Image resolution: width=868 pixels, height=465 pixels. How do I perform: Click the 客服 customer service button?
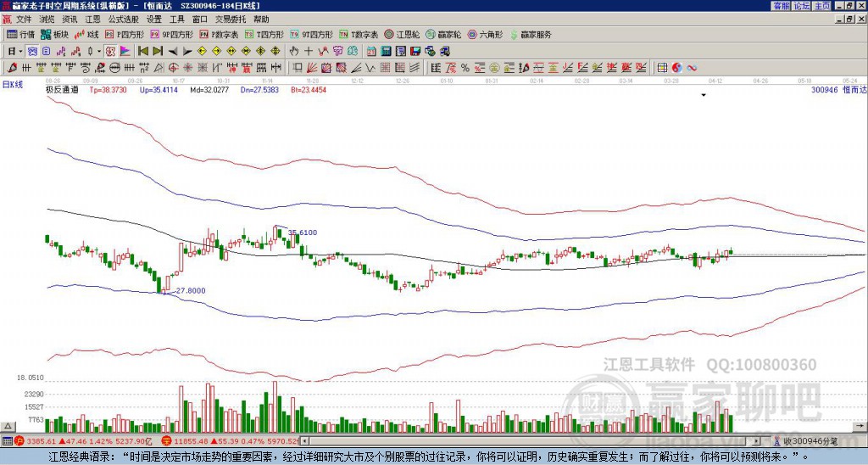click(x=781, y=6)
